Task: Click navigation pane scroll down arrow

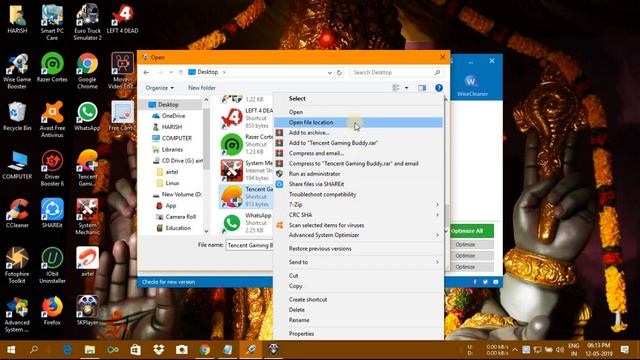Action: pyautogui.click(x=206, y=231)
